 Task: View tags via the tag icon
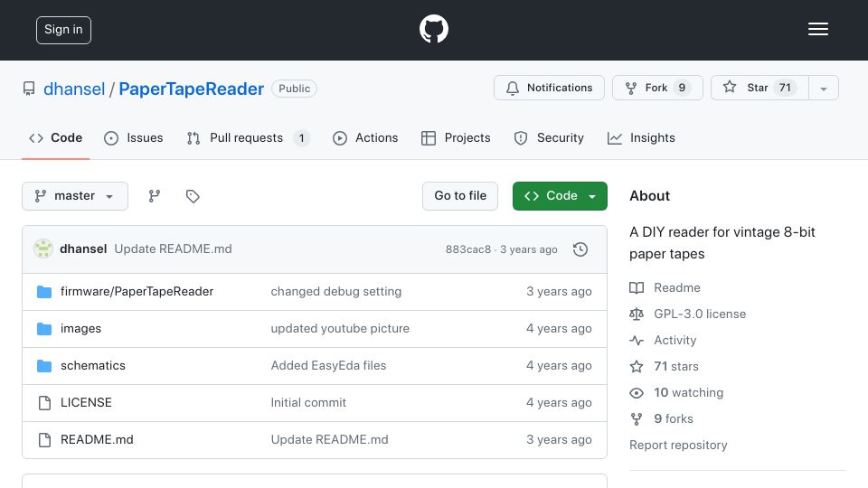coord(193,196)
